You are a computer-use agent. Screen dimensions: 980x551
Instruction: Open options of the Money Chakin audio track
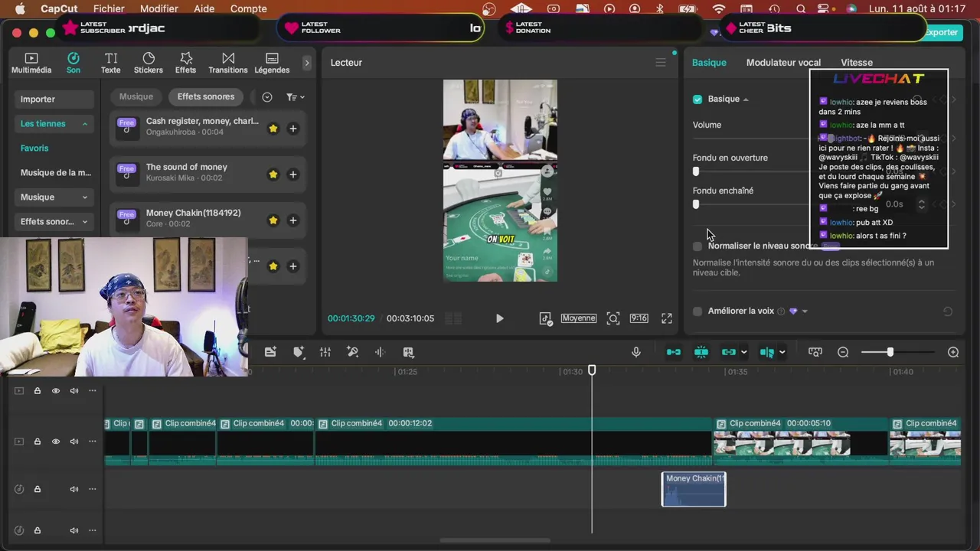click(x=93, y=489)
